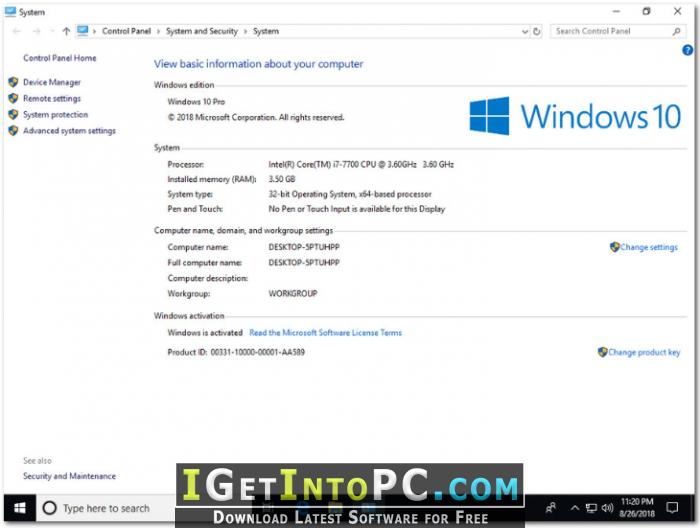Screen dimensions: 700x528
Task: Go up one level with Up arrow
Action: tap(66, 31)
